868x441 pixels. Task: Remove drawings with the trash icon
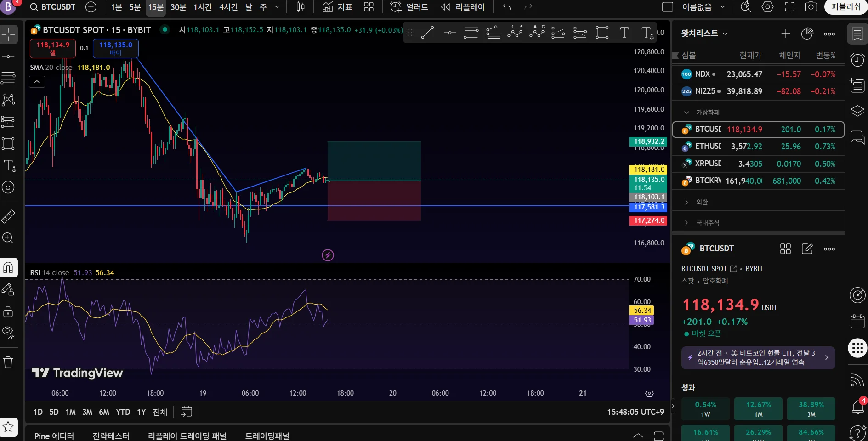[x=9, y=362]
